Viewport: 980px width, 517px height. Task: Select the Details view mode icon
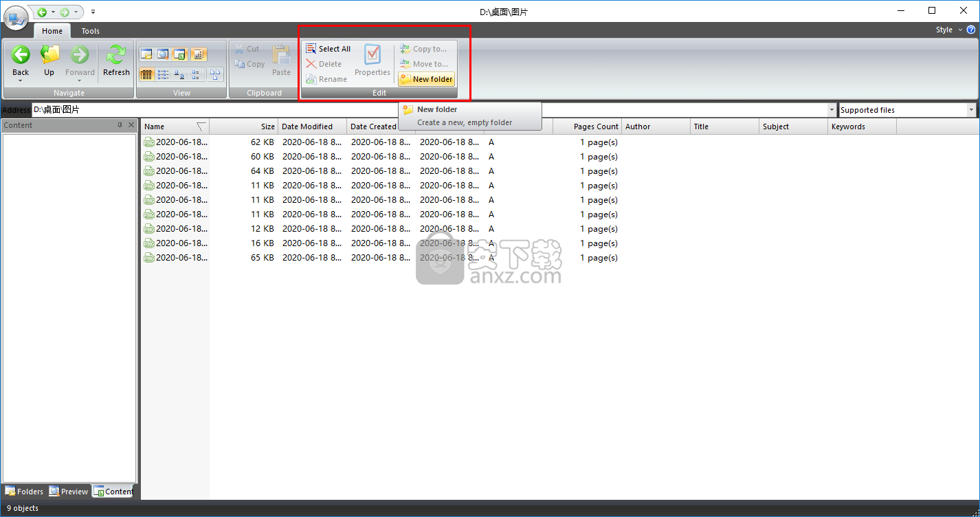pos(146,74)
